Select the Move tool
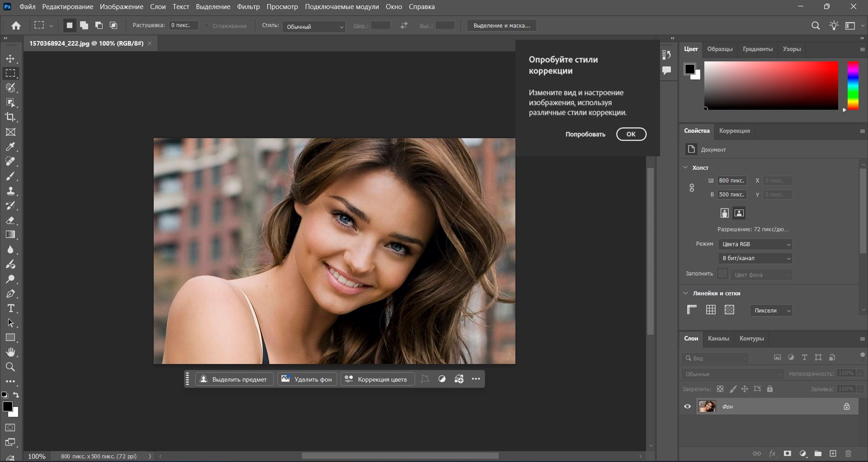The image size is (868, 462). click(x=10, y=59)
